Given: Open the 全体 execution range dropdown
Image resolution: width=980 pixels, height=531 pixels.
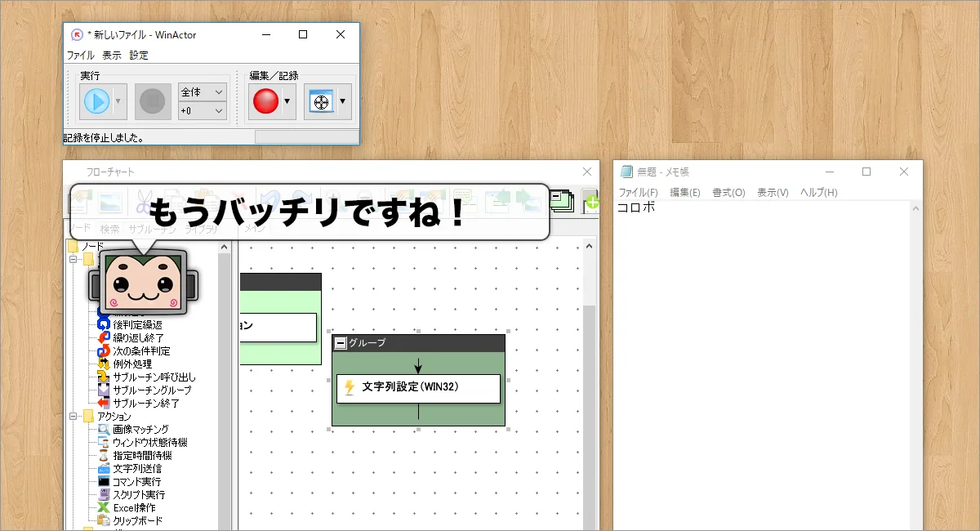Looking at the screenshot, I should 202,92.
